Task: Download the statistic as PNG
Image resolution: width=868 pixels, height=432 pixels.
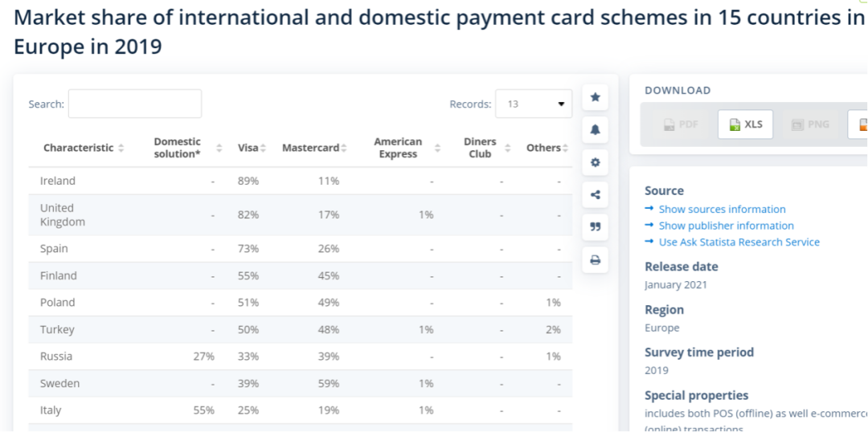Action: pos(809,124)
